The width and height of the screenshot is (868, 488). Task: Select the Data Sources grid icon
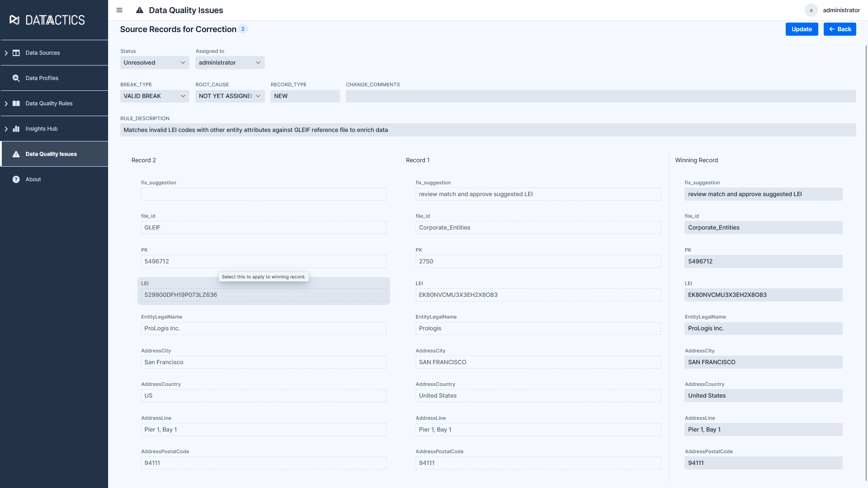(x=16, y=53)
